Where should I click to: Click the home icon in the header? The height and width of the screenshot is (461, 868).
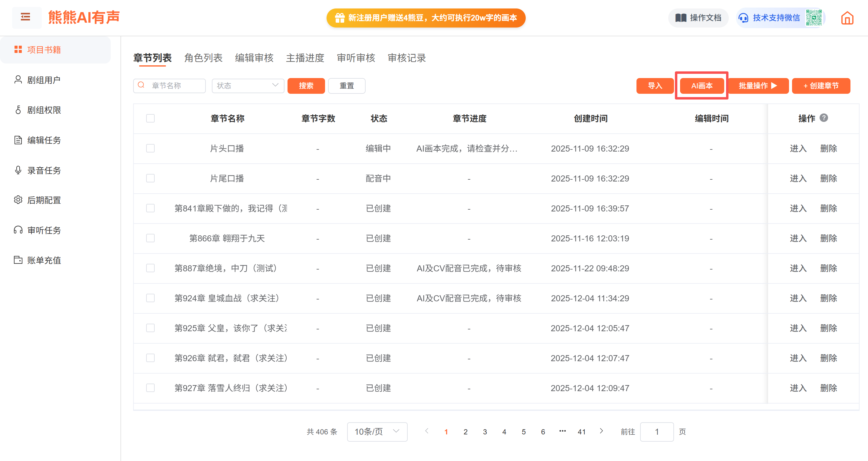847,18
